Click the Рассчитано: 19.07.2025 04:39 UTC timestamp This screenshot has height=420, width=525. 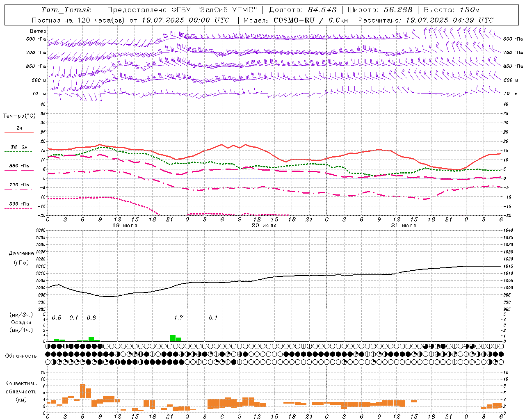click(426, 20)
